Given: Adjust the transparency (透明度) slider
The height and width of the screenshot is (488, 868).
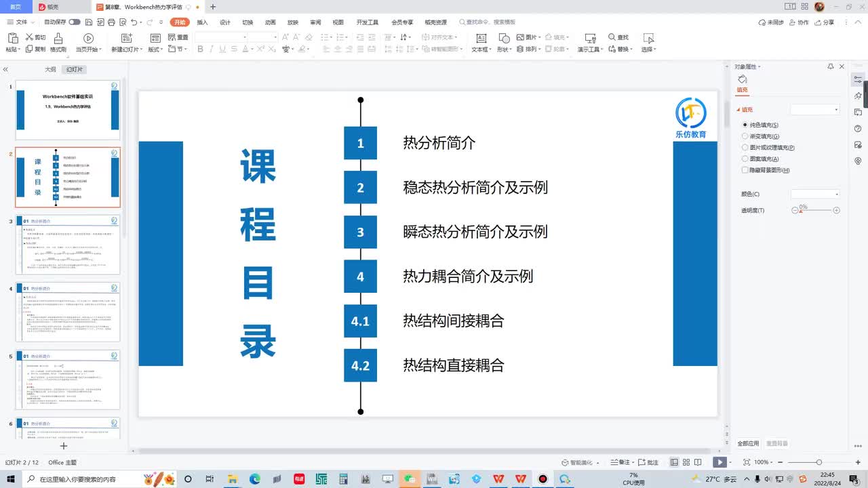Looking at the screenshot, I should point(816,211).
